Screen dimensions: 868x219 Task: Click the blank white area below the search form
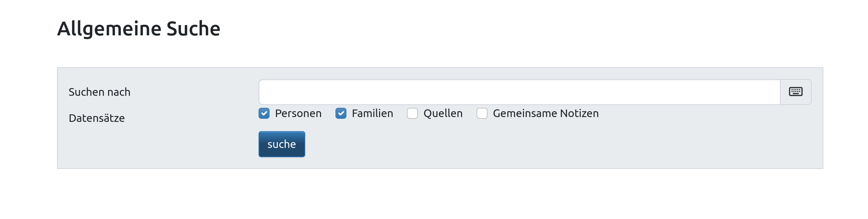(434, 194)
